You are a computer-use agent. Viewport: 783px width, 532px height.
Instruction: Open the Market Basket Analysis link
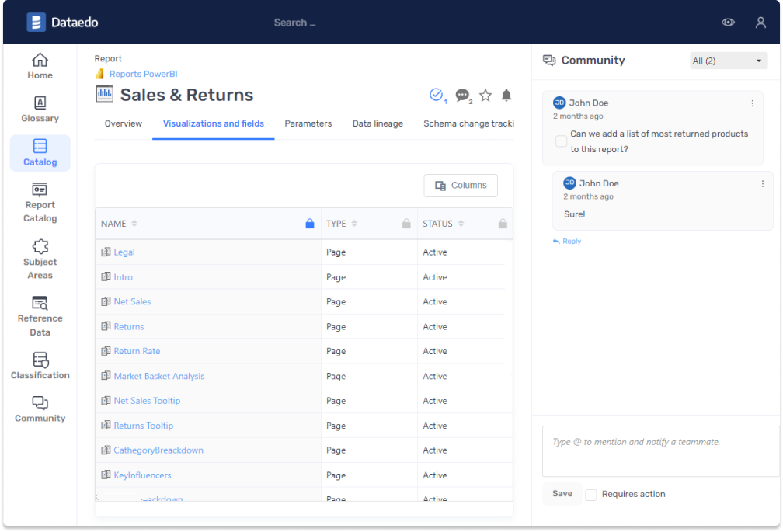pos(159,376)
